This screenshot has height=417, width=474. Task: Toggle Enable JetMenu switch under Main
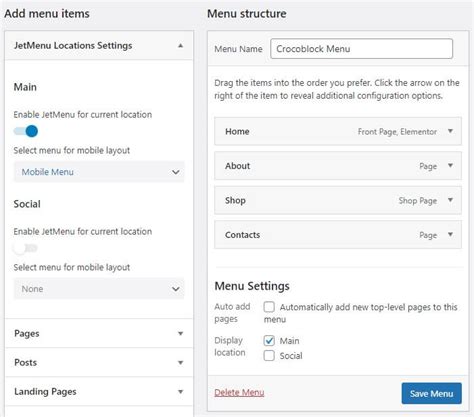(26, 131)
